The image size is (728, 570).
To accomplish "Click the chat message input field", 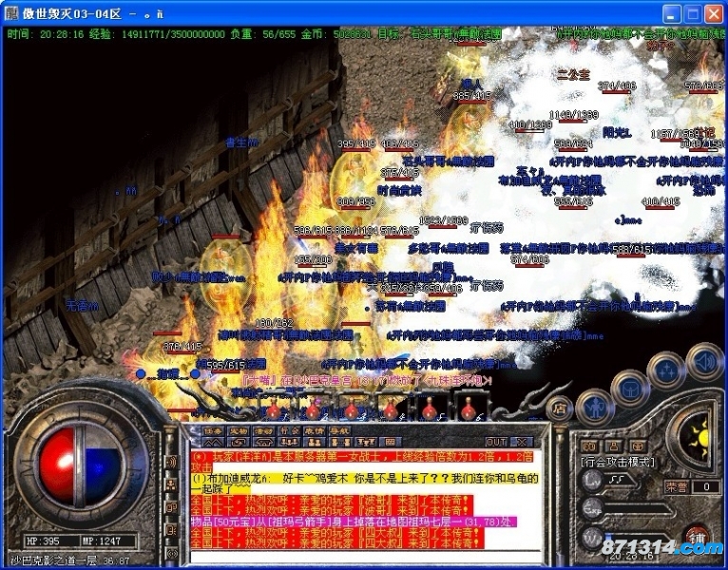I will point(366,556).
